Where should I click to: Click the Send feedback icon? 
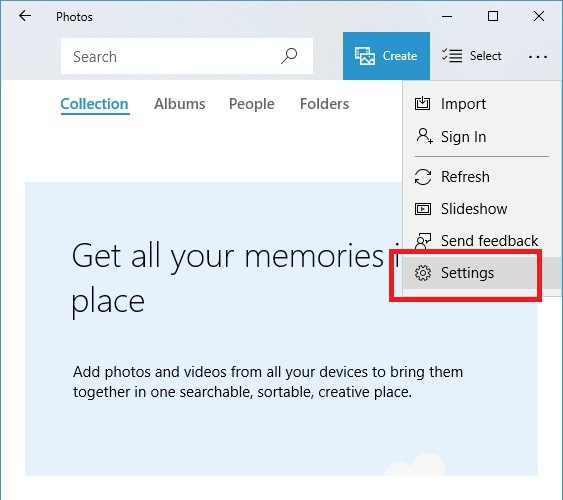pyautogui.click(x=423, y=240)
